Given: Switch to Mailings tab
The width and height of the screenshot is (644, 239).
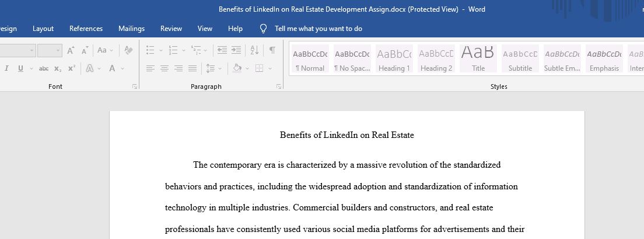Looking at the screenshot, I should [x=131, y=29].
